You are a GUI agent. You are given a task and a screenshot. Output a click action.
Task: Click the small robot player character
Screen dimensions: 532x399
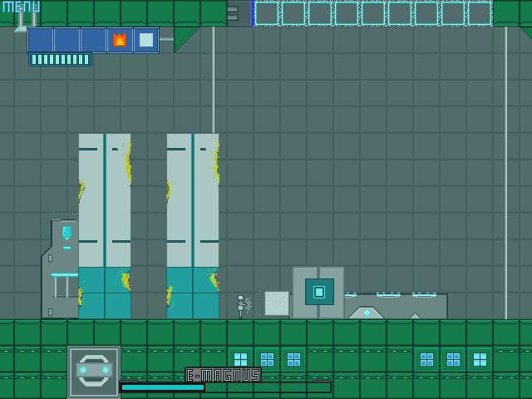point(241,307)
